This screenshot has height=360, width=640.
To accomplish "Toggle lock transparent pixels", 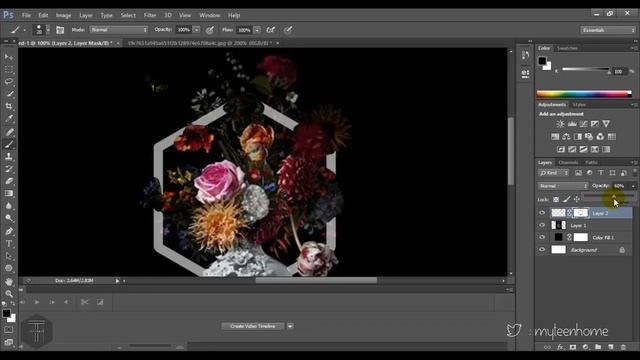I will [x=556, y=199].
